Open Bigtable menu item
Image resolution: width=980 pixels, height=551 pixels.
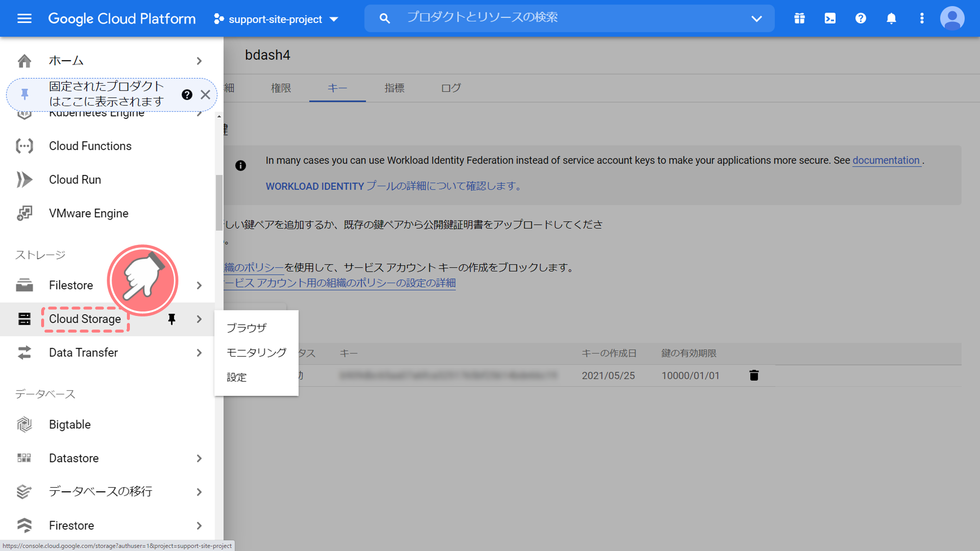click(70, 425)
